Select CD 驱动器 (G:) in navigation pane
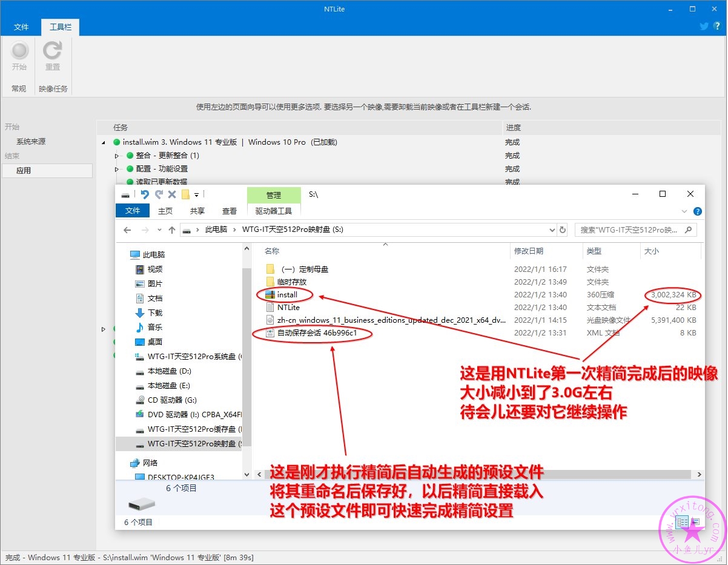Image resolution: width=728 pixels, height=565 pixels. click(x=172, y=400)
